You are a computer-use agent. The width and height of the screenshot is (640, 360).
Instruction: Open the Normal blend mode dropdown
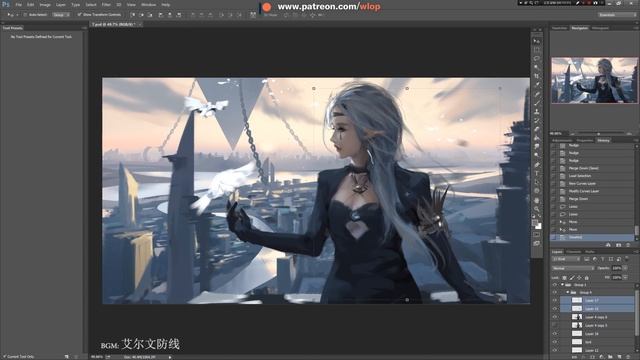pos(573,268)
